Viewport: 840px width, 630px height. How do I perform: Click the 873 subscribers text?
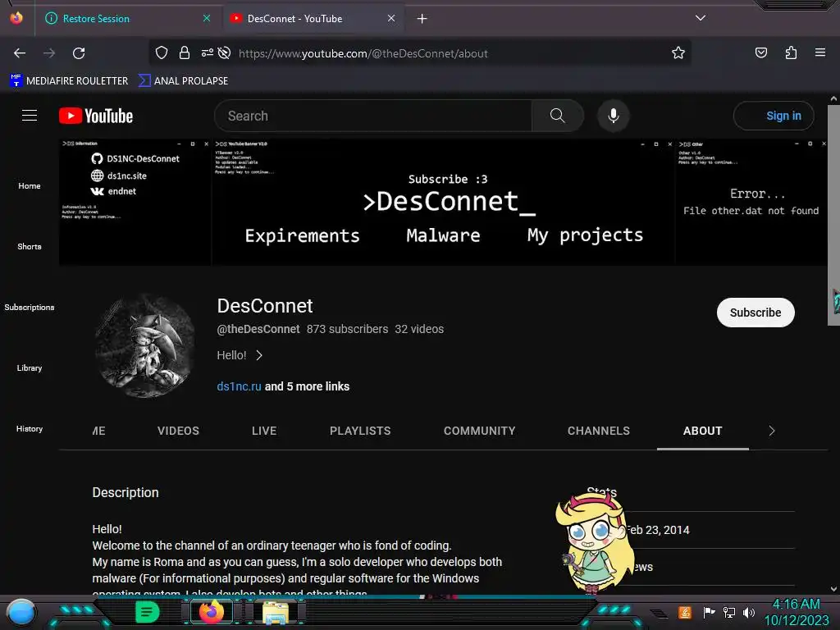[347, 329]
